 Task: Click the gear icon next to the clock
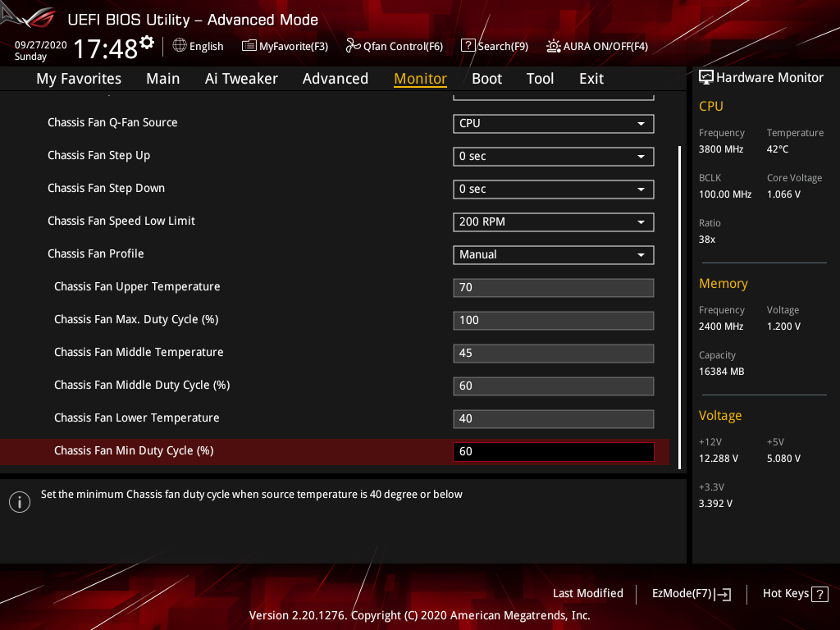pyautogui.click(x=147, y=43)
